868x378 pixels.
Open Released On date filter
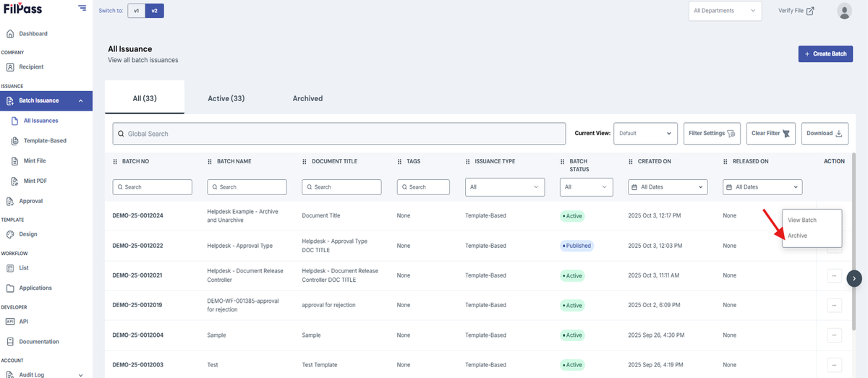(x=762, y=187)
